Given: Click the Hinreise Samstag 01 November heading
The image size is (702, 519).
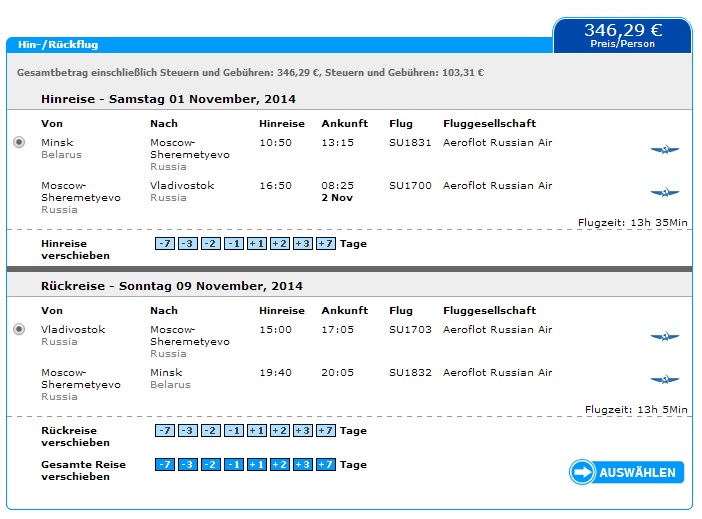Looking at the screenshot, I should point(168,99).
